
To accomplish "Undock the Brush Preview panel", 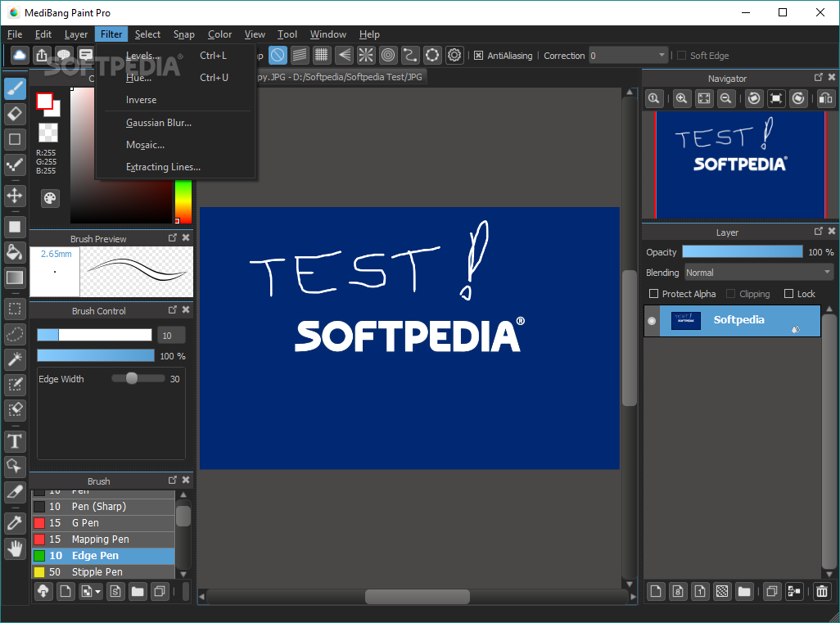I will coord(173,237).
